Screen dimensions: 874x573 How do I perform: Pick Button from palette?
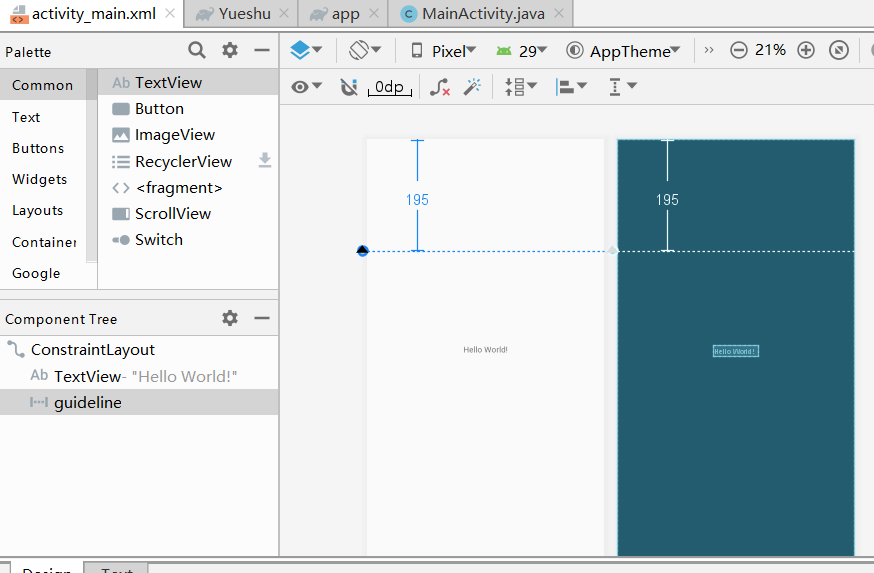188,109
